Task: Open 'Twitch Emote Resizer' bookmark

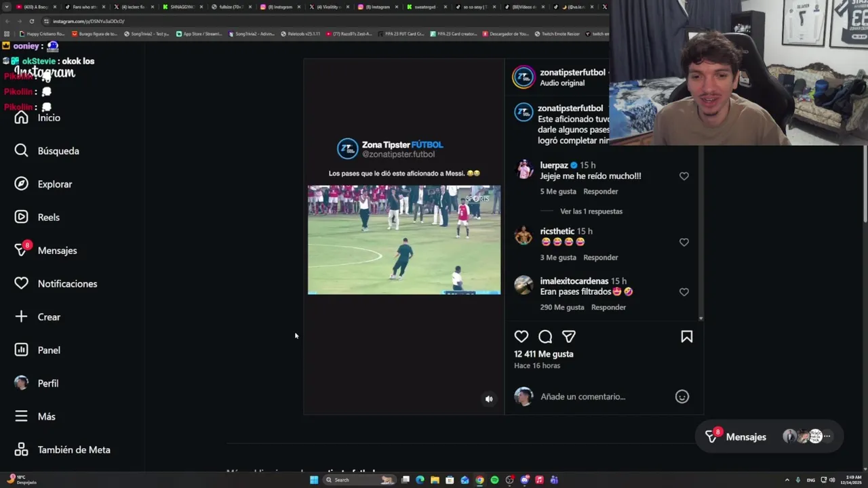Action: [557, 34]
